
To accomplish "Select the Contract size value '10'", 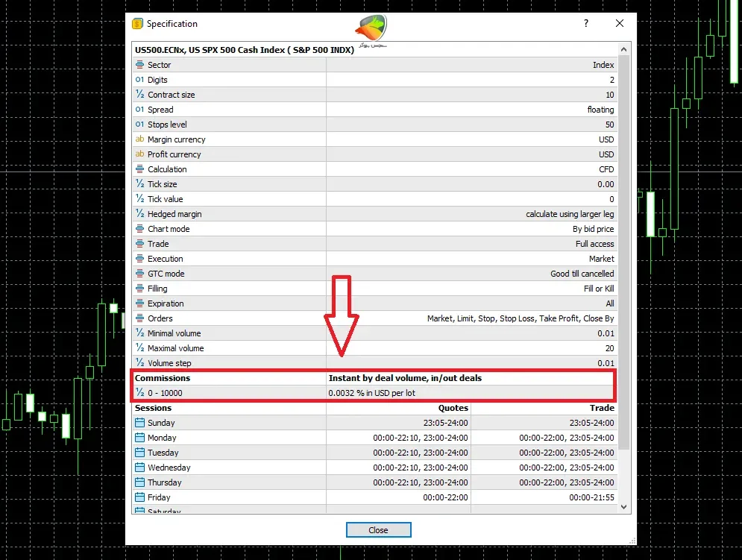I will click(x=609, y=95).
